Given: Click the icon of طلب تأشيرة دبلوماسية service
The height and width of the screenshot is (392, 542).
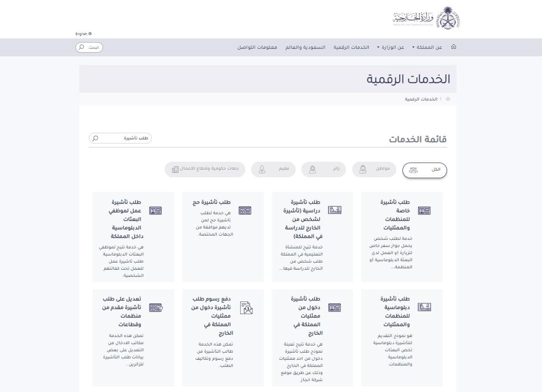Looking at the screenshot, I should tap(424, 307).
